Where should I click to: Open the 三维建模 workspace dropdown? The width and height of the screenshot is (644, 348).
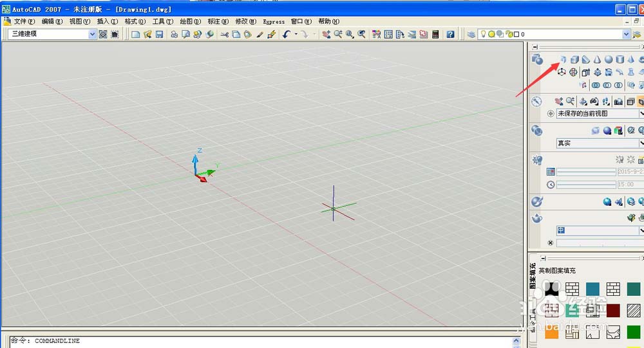pos(92,34)
